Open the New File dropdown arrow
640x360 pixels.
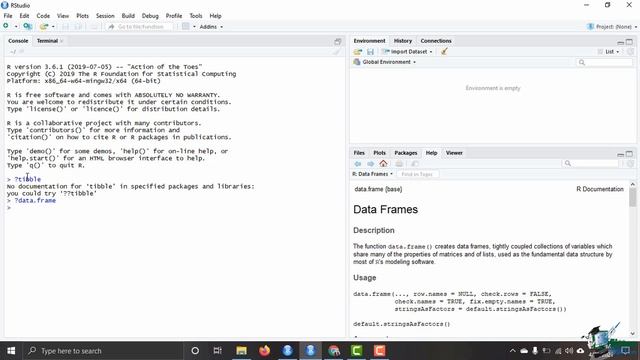pyautogui.click(x=16, y=27)
